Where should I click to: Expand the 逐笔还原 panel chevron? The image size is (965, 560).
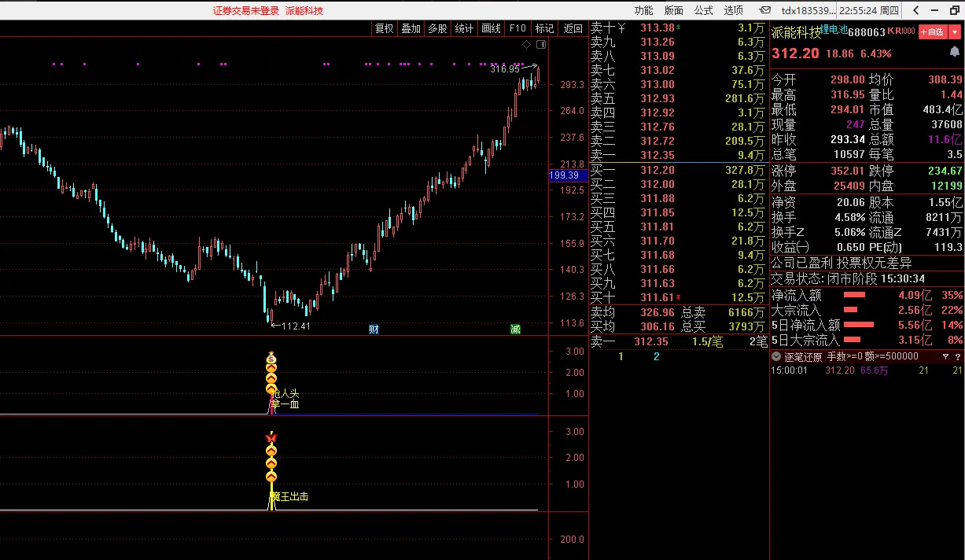click(x=776, y=356)
